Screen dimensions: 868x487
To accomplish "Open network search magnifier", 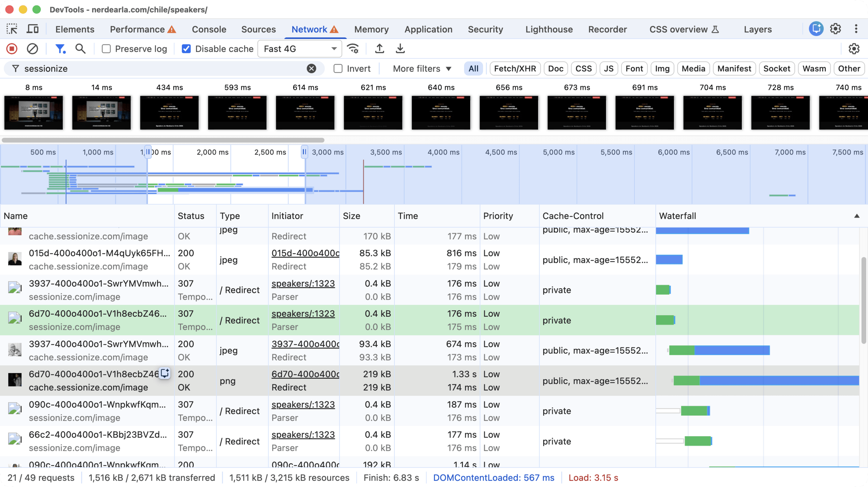I will click(80, 49).
